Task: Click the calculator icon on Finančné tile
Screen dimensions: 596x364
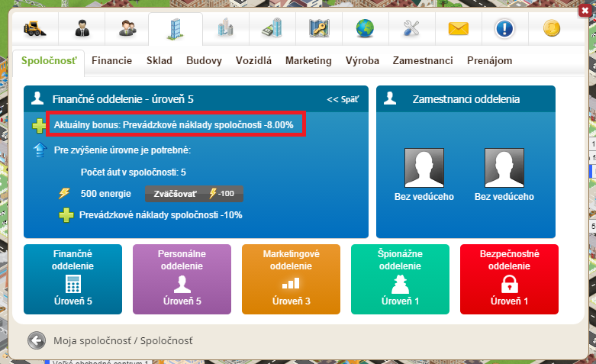Action: coord(73,284)
